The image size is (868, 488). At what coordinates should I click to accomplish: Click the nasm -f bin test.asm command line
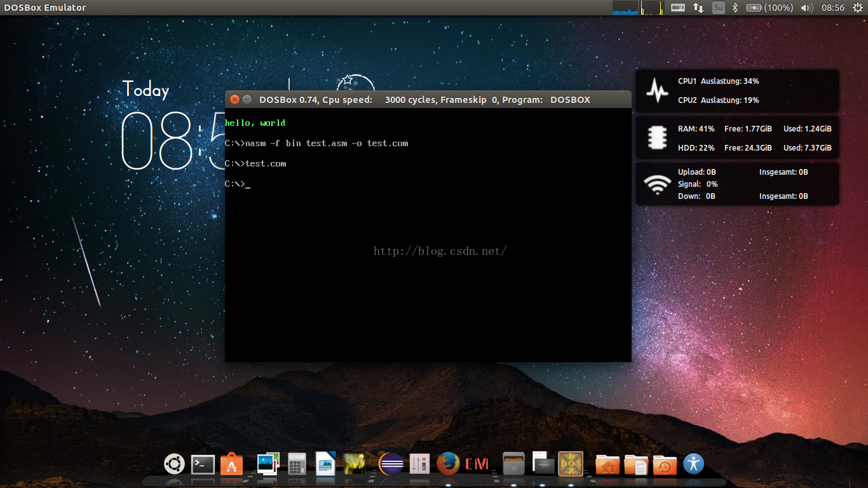316,143
